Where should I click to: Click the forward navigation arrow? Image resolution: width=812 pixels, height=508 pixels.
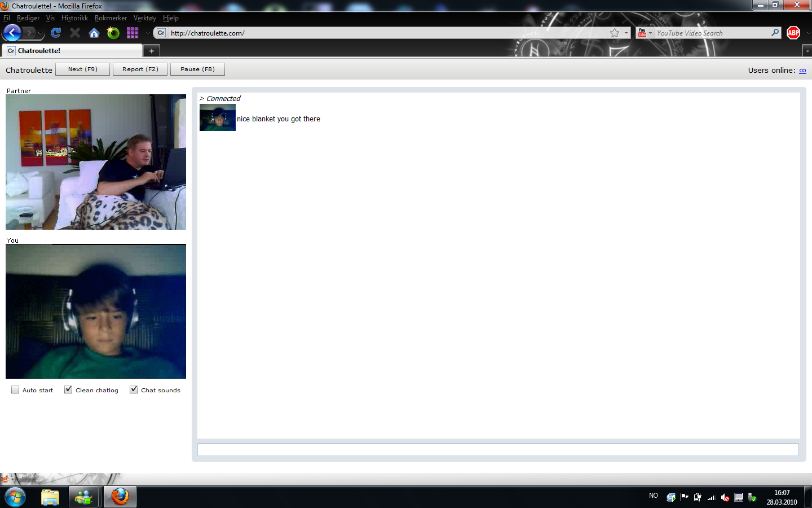(x=29, y=33)
